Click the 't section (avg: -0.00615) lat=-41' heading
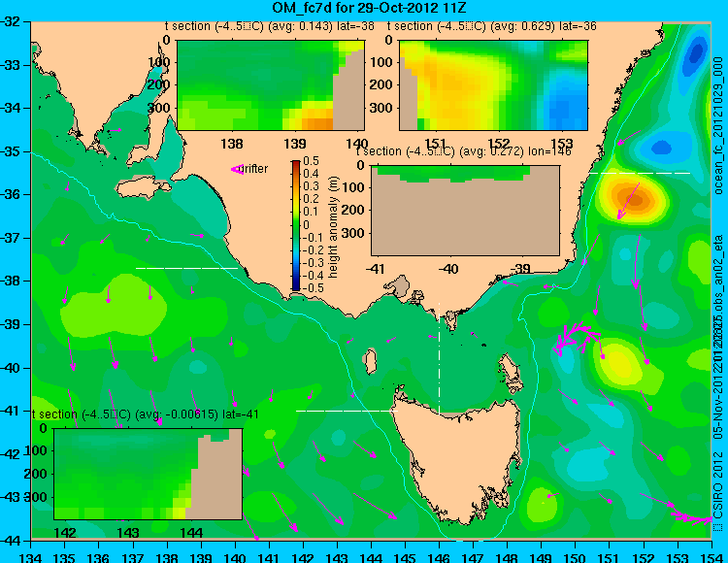The width and height of the screenshot is (728, 563). point(146,414)
